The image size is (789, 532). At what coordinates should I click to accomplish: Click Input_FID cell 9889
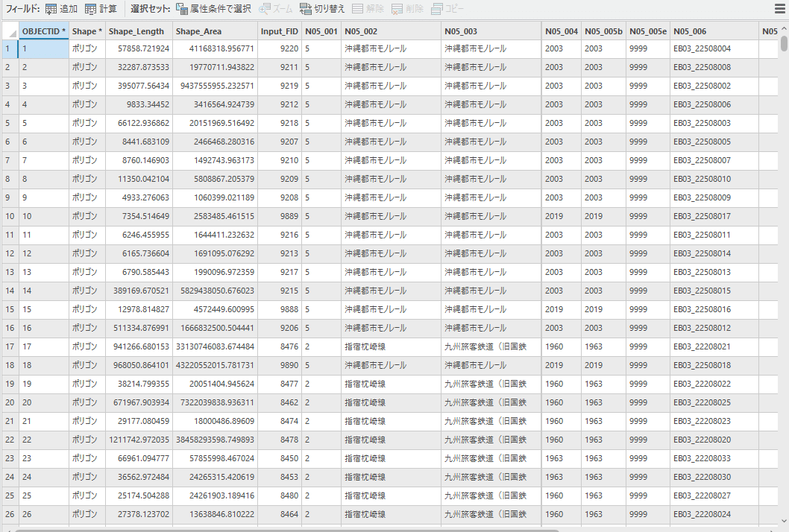click(279, 216)
